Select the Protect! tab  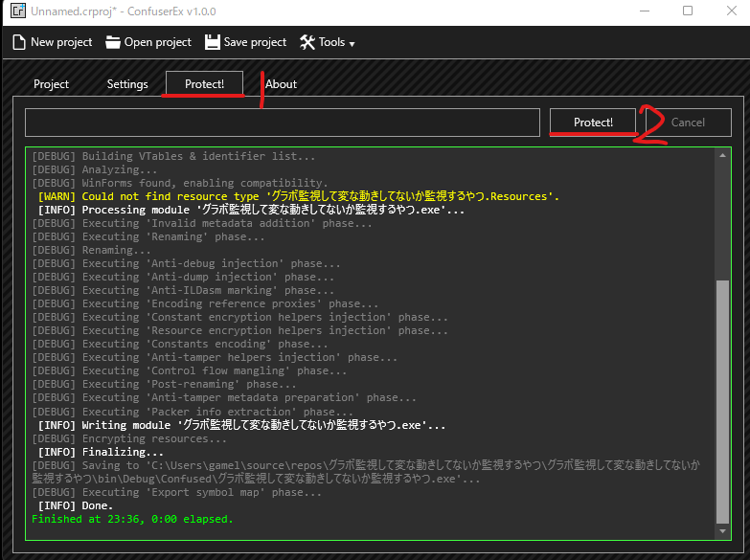coord(204,84)
